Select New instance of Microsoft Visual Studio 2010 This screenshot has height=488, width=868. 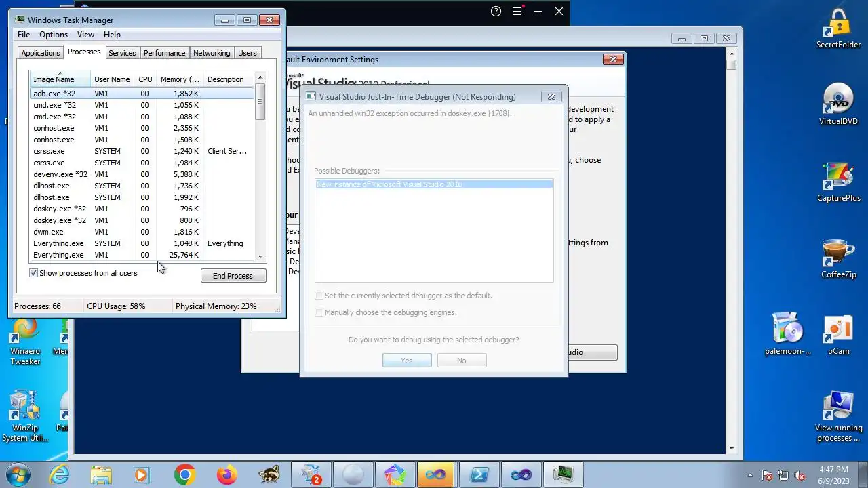[x=434, y=184]
